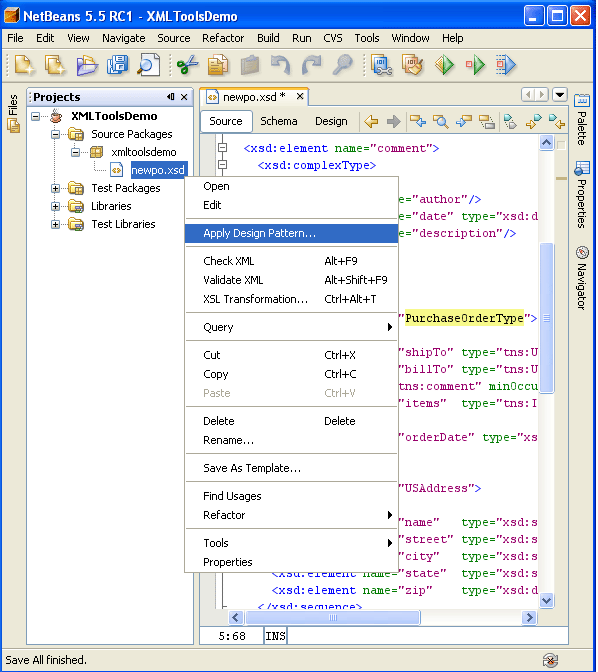
Task: Minimize the Projects panel with slide icon
Action: (x=171, y=97)
